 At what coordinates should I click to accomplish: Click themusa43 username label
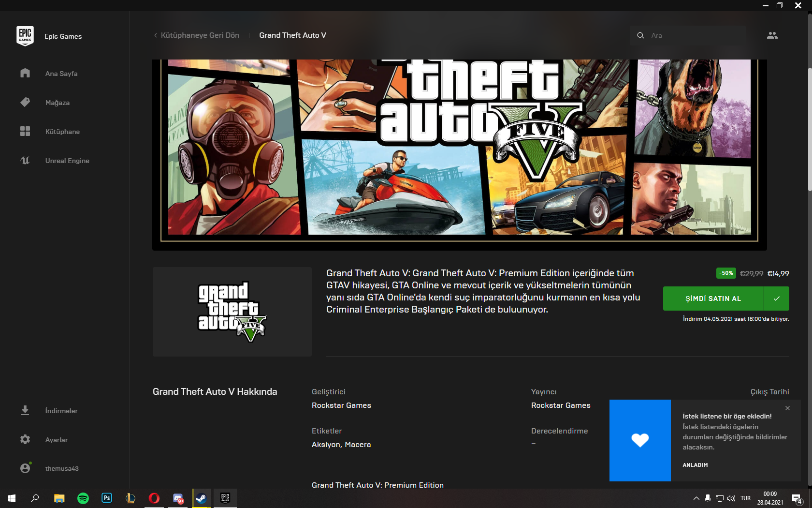pos(62,468)
